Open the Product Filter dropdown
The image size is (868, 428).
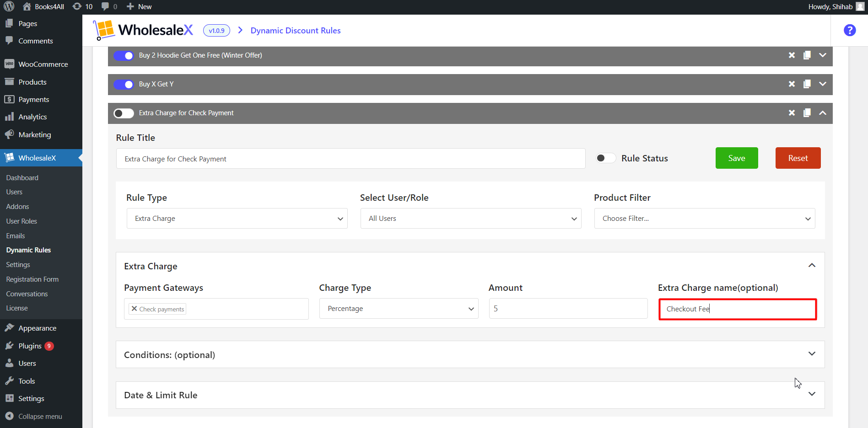pos(705,219)
